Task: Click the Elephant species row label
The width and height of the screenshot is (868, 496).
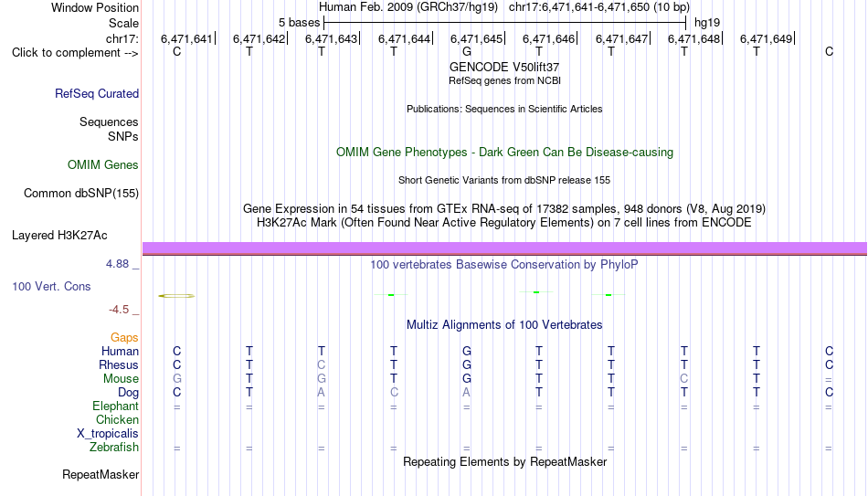Action: [x=115, y=406]
